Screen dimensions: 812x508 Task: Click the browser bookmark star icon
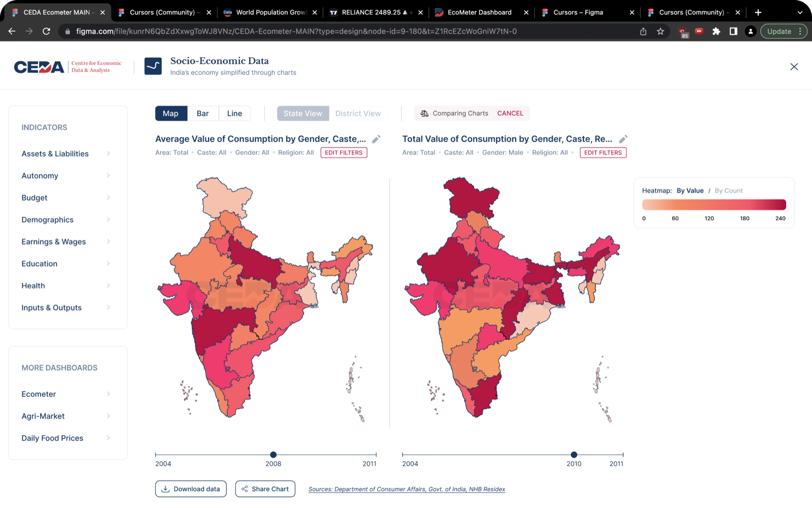click(x=660, y=31)
